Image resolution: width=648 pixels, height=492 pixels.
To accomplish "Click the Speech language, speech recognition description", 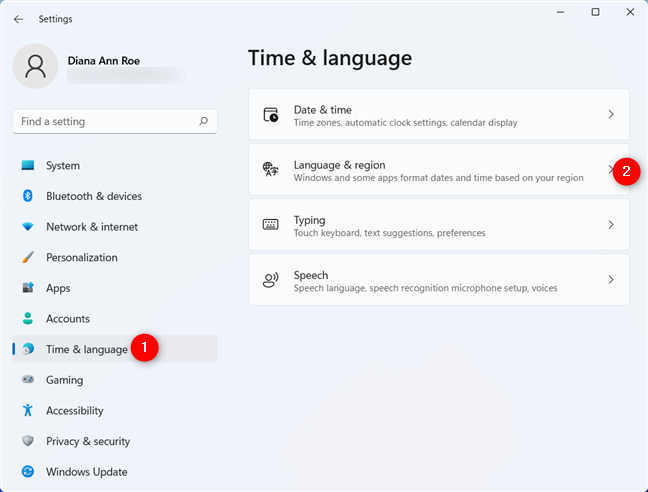I will tap(425, 288).
